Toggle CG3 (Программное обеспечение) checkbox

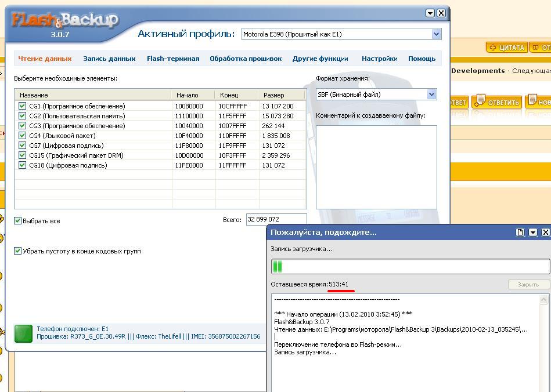point(22,125)
